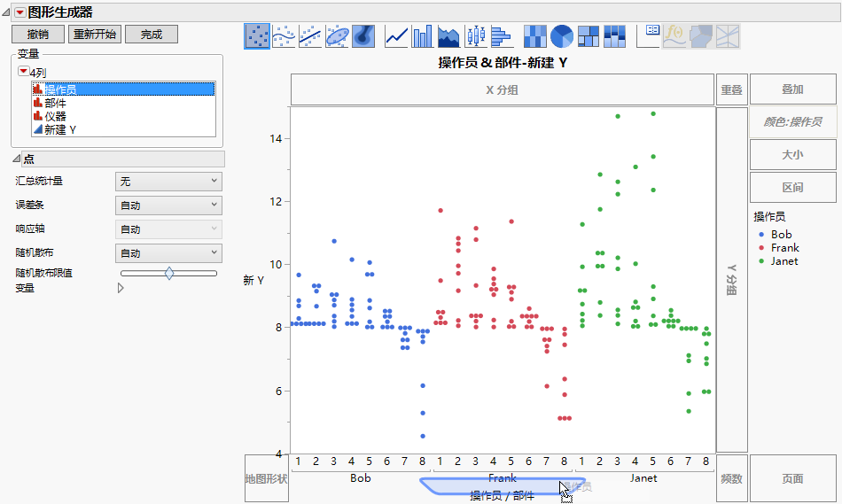Open the 随机散布 dropdown
Viewport: 842px width, 504px height.
[x=168, y=252]
